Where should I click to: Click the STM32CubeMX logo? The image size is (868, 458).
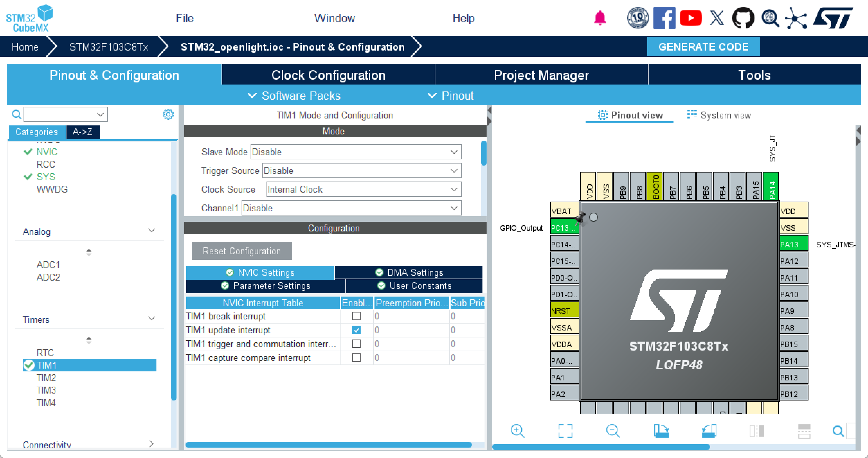coord(29,19)
